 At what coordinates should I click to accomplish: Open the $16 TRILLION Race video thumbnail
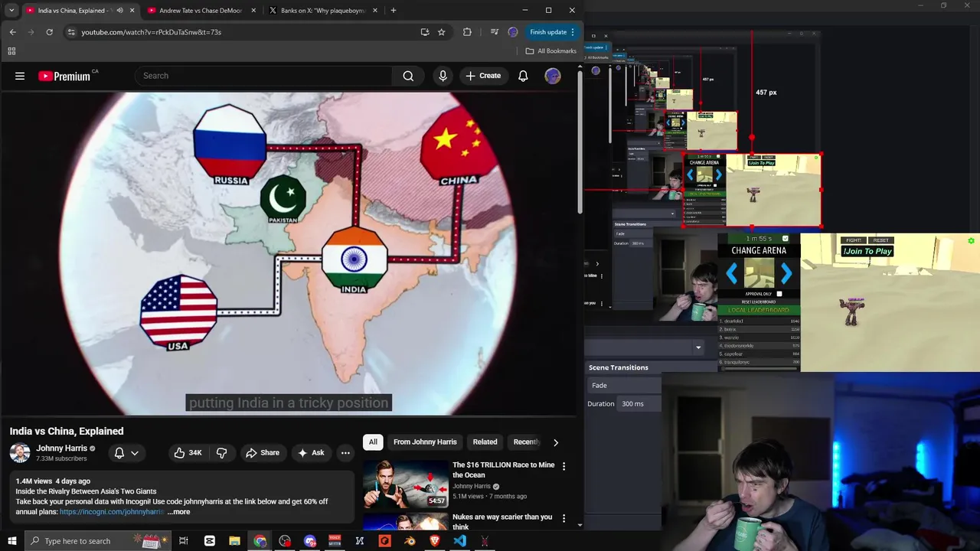[x=405, y=484]
